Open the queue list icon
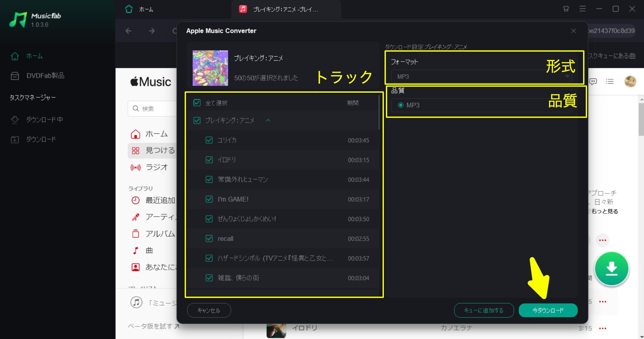644x339 pixels. pyautogui.click(x=610, y=81)
